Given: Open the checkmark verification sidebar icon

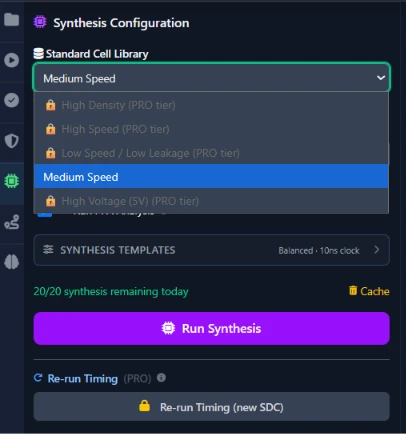Looking at the screenshot, I should pos(12,100).
